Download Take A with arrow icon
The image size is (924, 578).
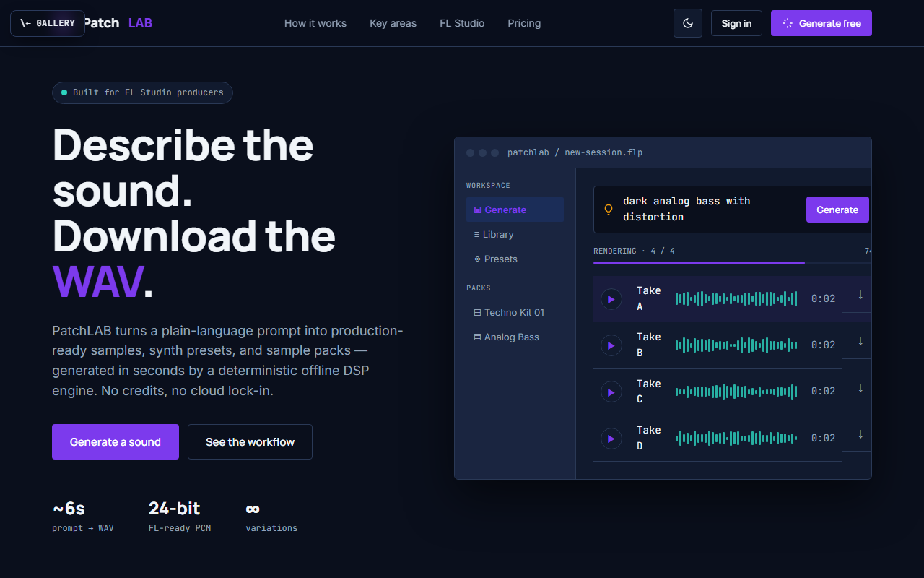click(860, 295)
